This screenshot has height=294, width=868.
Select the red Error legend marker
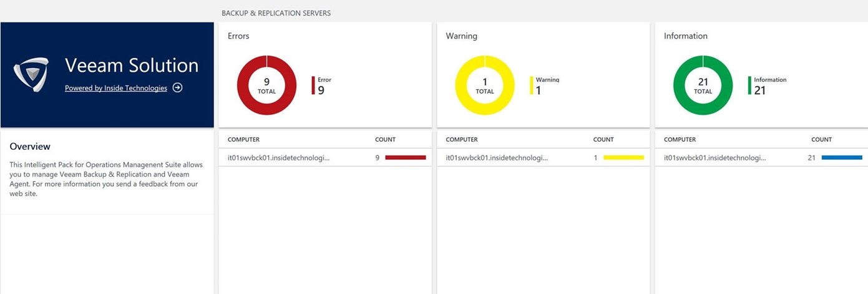coord(313,86)
